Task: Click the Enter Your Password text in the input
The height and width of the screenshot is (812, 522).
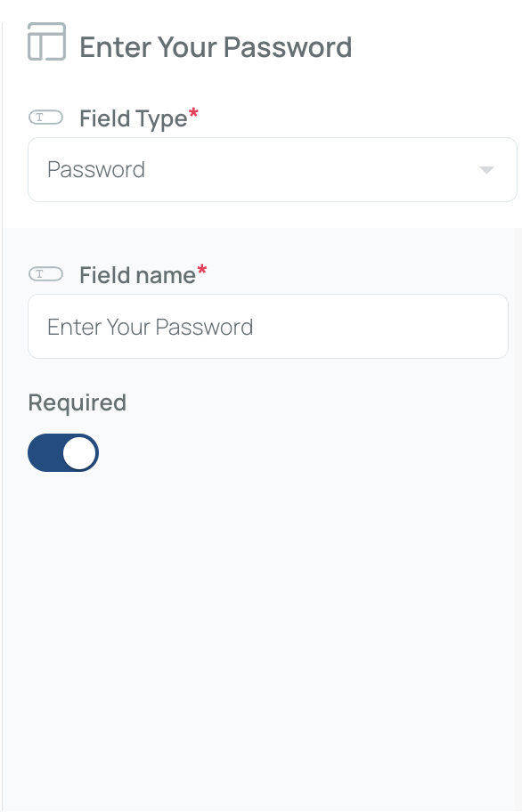Action: coord(151,328)
